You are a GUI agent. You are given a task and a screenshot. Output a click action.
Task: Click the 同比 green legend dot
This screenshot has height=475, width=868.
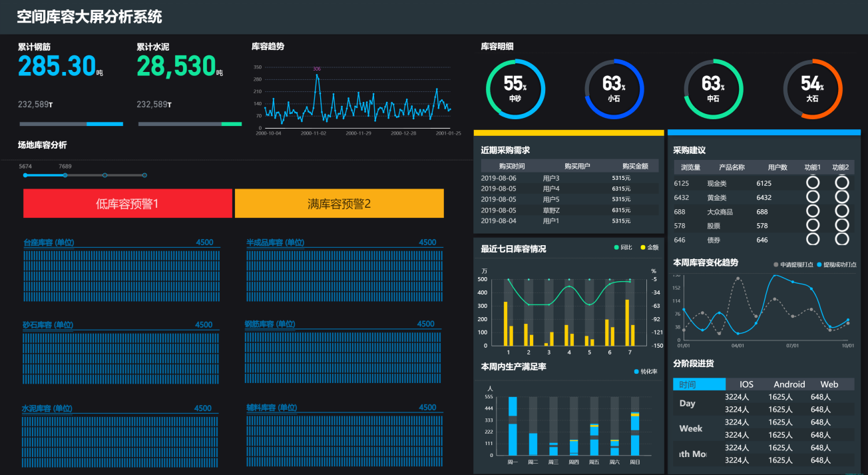tap(616, 248)
